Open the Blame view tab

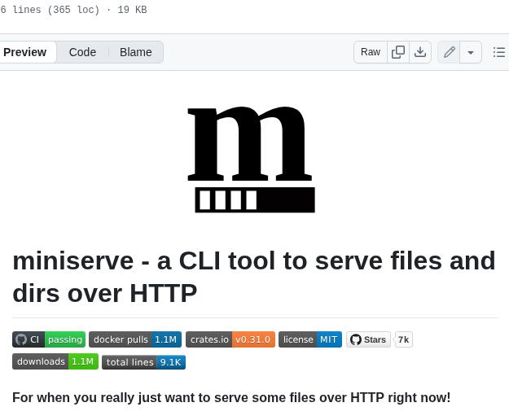[x=136, y=52]
